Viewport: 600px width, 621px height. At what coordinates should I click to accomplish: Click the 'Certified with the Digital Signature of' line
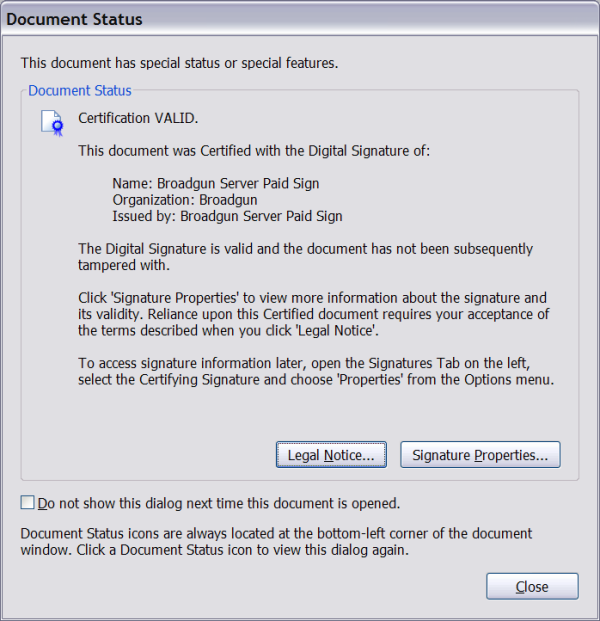point(254,151)
